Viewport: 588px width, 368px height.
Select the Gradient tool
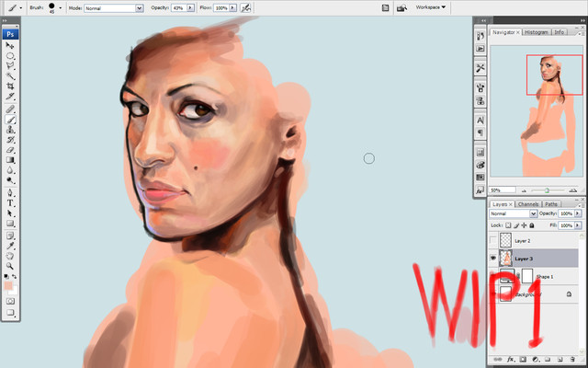[x=10, y=160]
